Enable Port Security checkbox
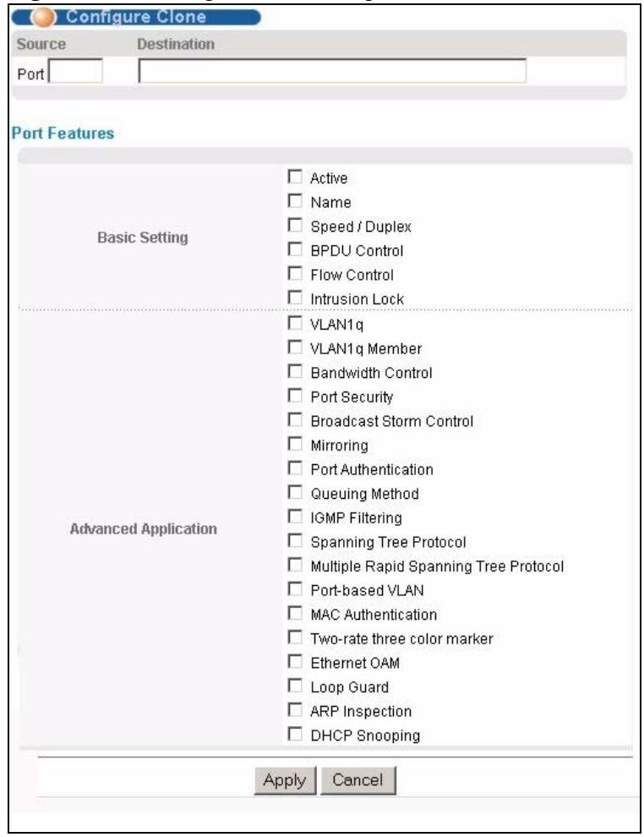 tap(294, 396)
